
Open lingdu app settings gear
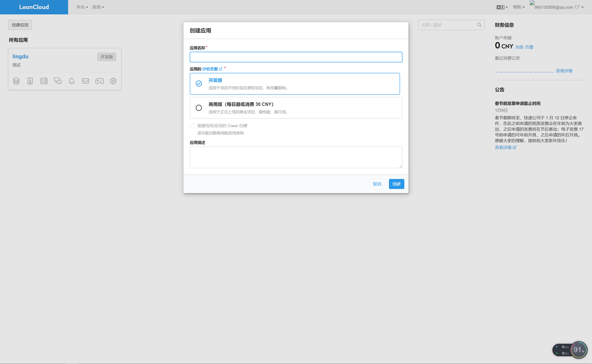113,81
